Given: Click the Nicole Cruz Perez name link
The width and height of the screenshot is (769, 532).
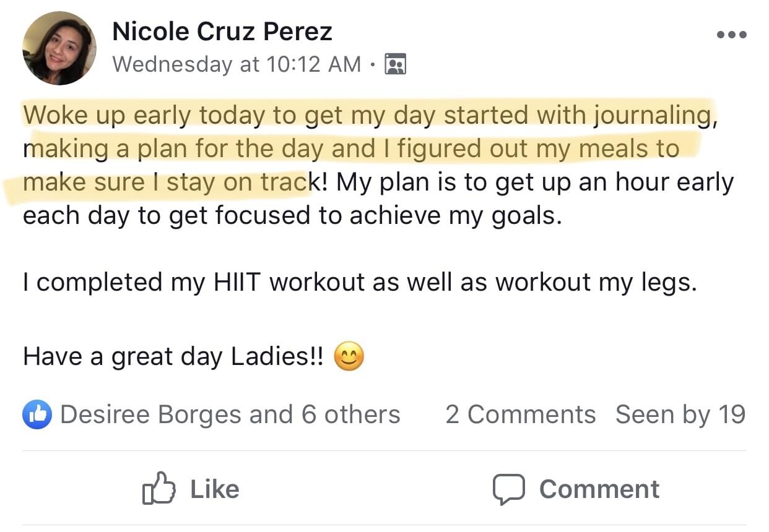Looking at the screenshot, I should tap(222, 32).
